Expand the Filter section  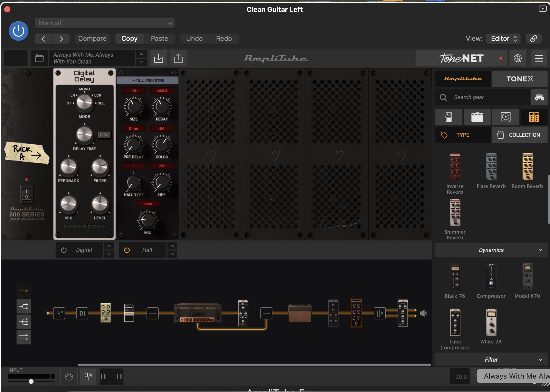pos(491,359)
